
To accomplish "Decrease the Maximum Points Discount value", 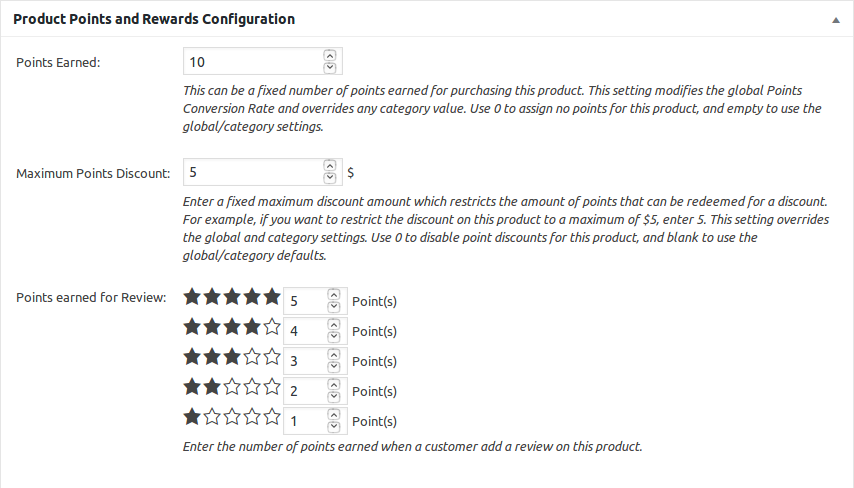I will pos(331,178).
